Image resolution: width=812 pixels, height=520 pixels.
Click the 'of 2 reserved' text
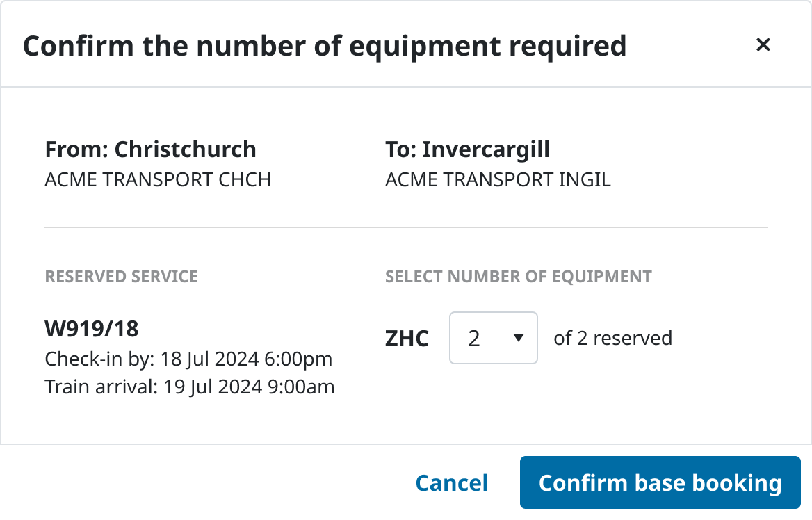tap(612, 339)
